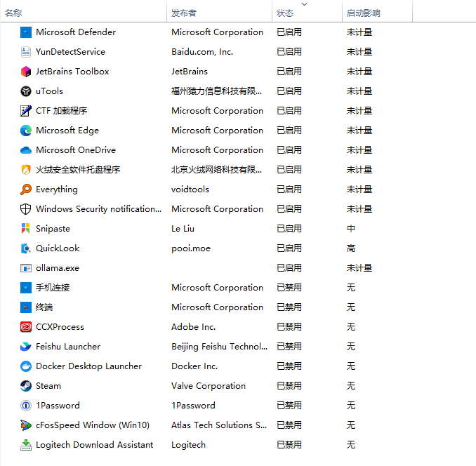This screenshot has height=466, width=476.
Task: Click the sort arrow above 状态
Action: pos(304,4)
